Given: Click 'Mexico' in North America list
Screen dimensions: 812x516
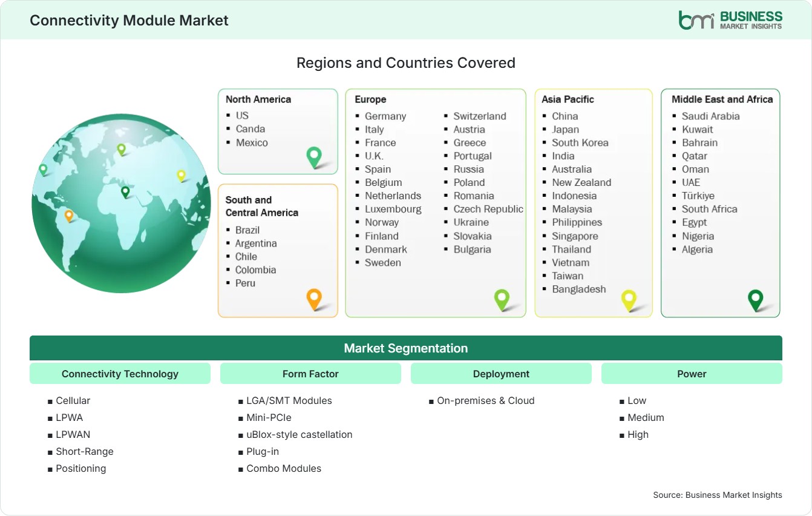Looking at the screenshot, I should [x=252, y=142].
